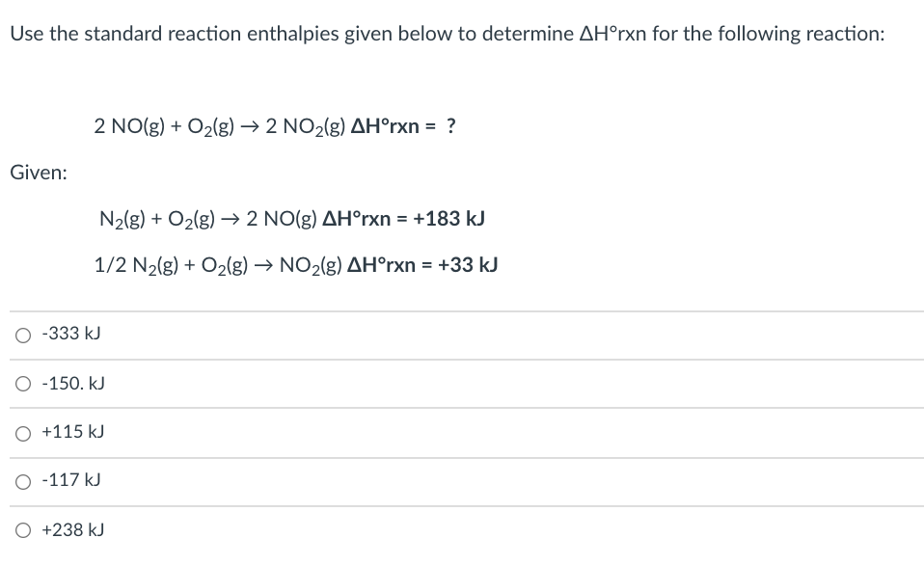Click the N2(g) + O2(g) → 2 NO(g) equation
The image size is (924, 565).
click(208, 219)
